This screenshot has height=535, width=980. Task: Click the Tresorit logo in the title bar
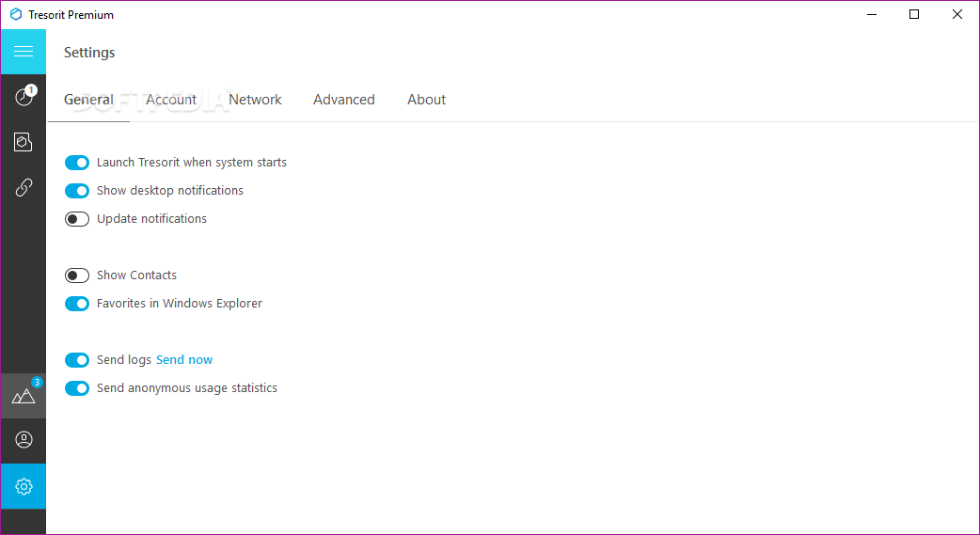(16, 14)
